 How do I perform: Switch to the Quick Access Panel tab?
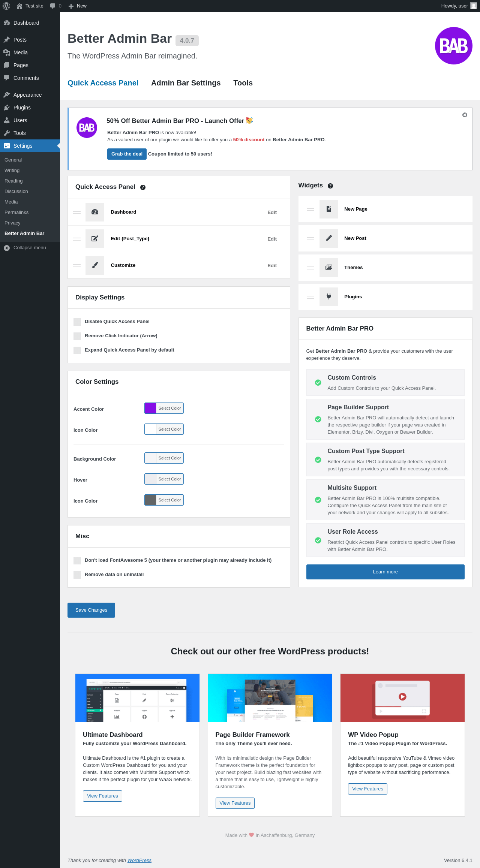tap(103, 83)
